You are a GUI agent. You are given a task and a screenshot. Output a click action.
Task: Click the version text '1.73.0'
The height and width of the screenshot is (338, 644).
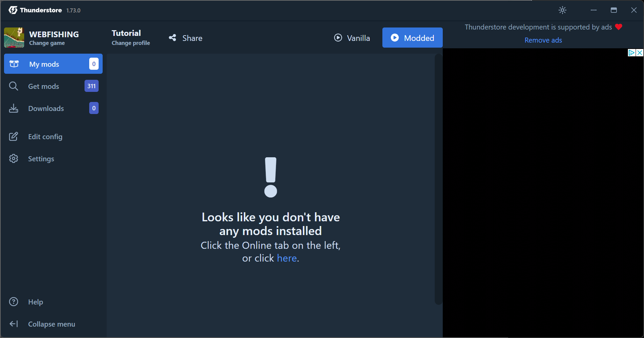pyautogui.click(x=73, y=10)
